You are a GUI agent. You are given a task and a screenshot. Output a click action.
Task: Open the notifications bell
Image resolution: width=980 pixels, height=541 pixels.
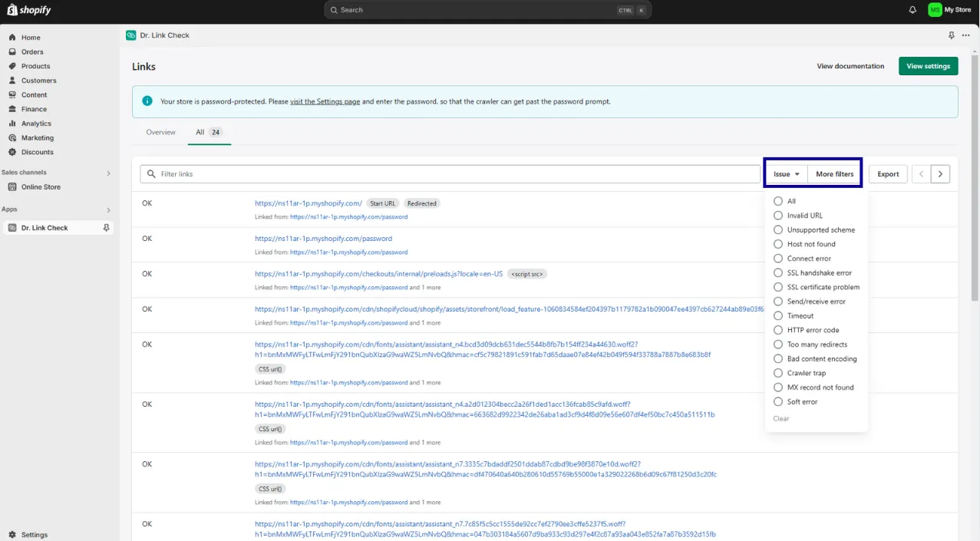(912, 10)
